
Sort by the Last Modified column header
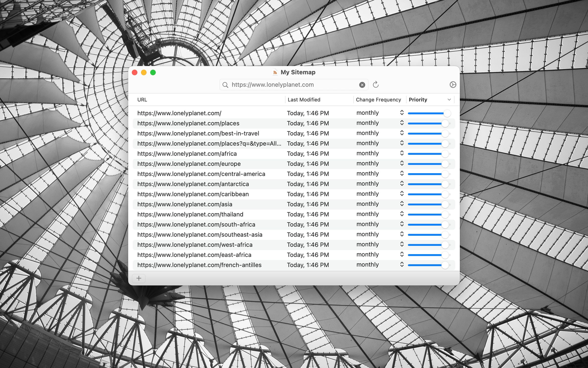pos(304,100)
